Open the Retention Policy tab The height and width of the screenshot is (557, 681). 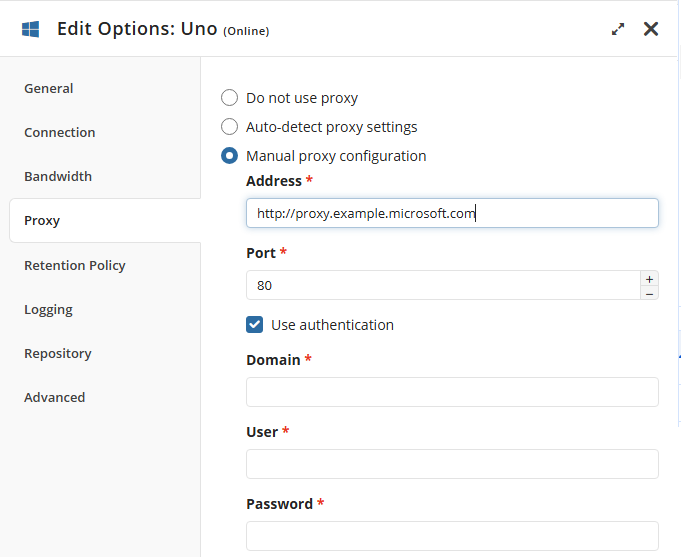[75, 265]
